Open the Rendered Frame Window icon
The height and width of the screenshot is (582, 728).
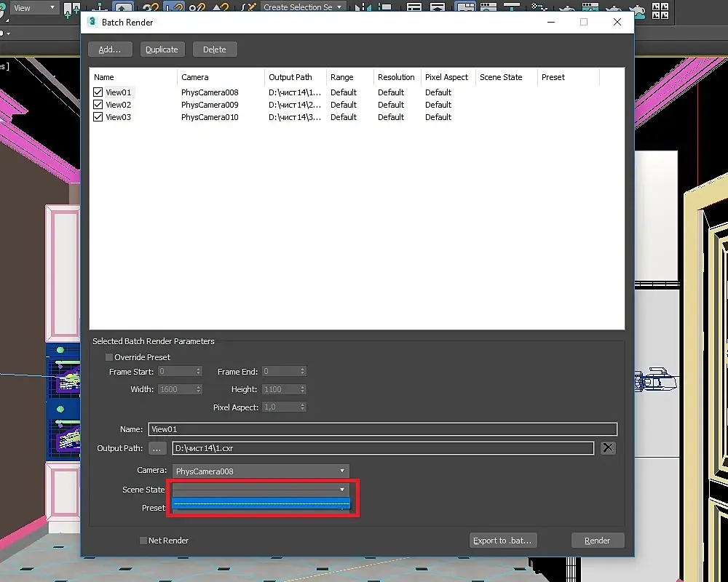pyautogui.click(x=590, y=7)
